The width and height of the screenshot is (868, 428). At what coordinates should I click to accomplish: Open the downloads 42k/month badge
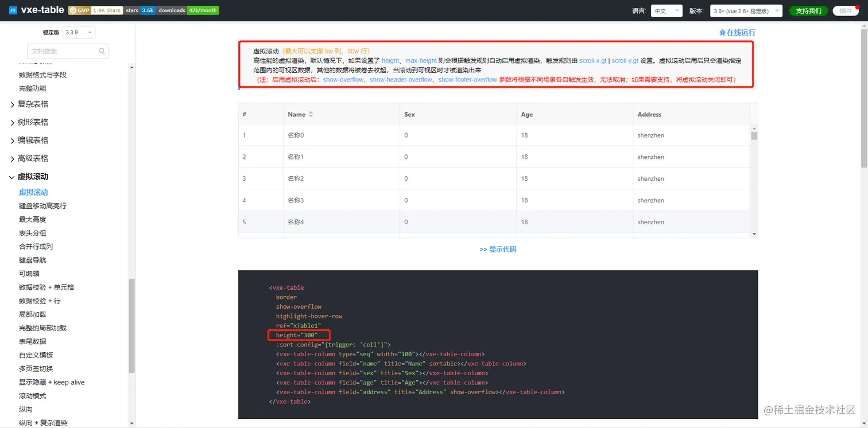pos(188,10)
